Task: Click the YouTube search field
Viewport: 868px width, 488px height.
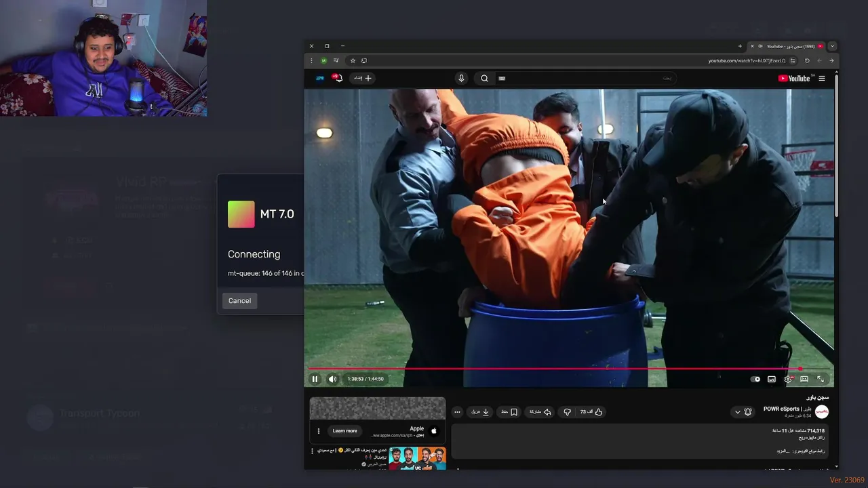Action: (x=585, y=78)
